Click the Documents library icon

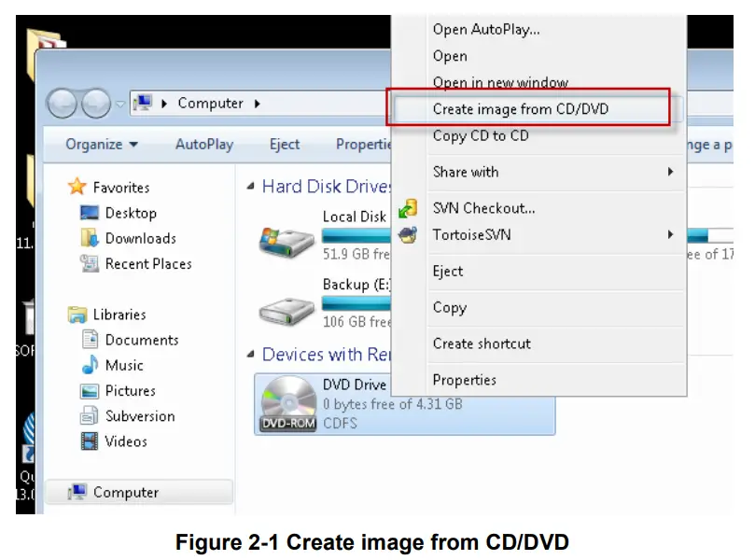(90, 340)
